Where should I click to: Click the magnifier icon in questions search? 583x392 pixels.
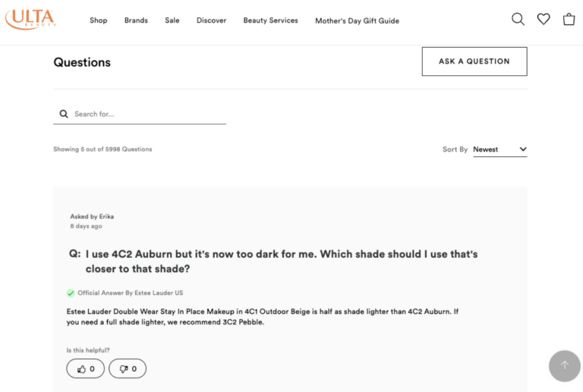coord(64,114)
